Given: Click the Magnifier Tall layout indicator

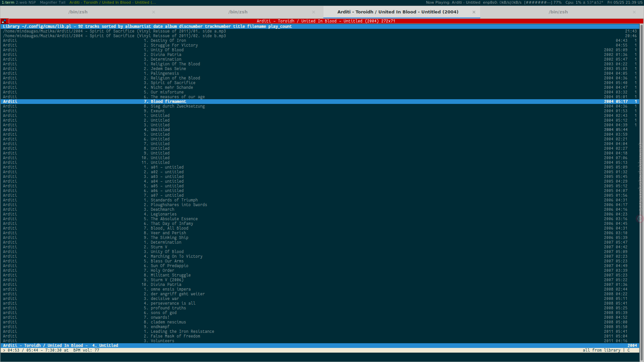Looking at the screenshot, I should point(53,2).
